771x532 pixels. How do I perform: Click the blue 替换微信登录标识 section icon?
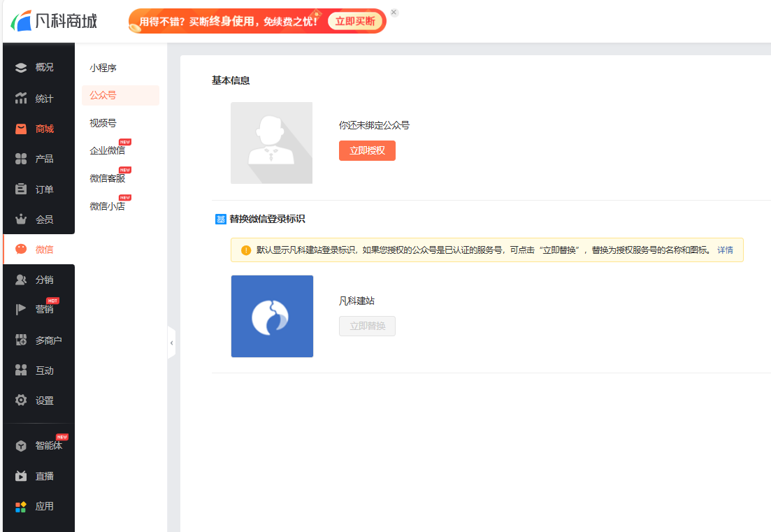[x=220, y=220]
